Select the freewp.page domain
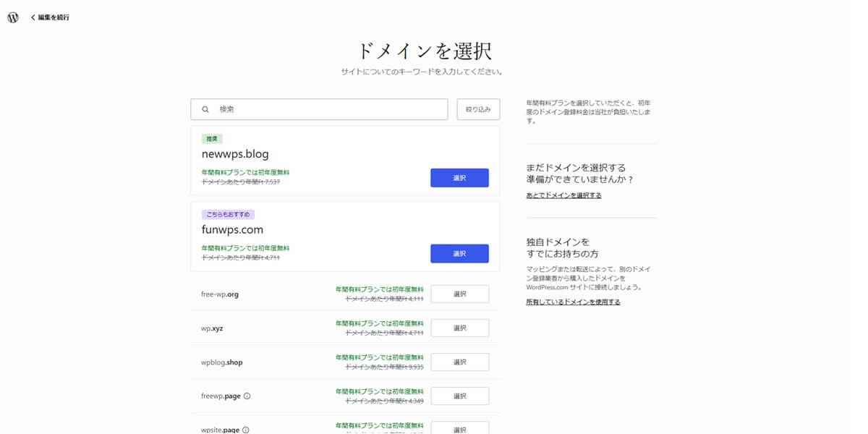 click(459, 396)
